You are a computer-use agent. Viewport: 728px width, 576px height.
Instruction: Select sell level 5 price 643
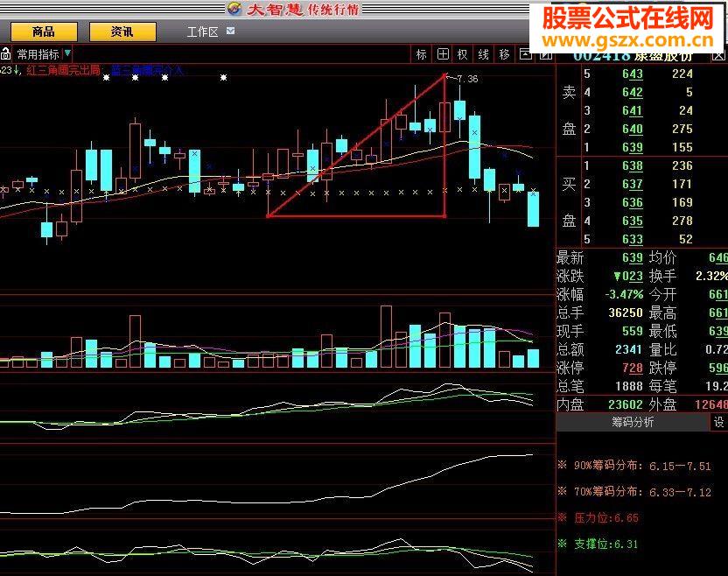coord(633,74)
